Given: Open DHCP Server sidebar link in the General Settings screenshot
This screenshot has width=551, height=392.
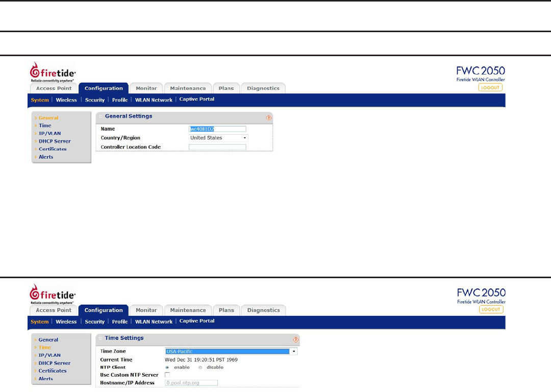Looking at the screenshot, I should tap(55, 141).
